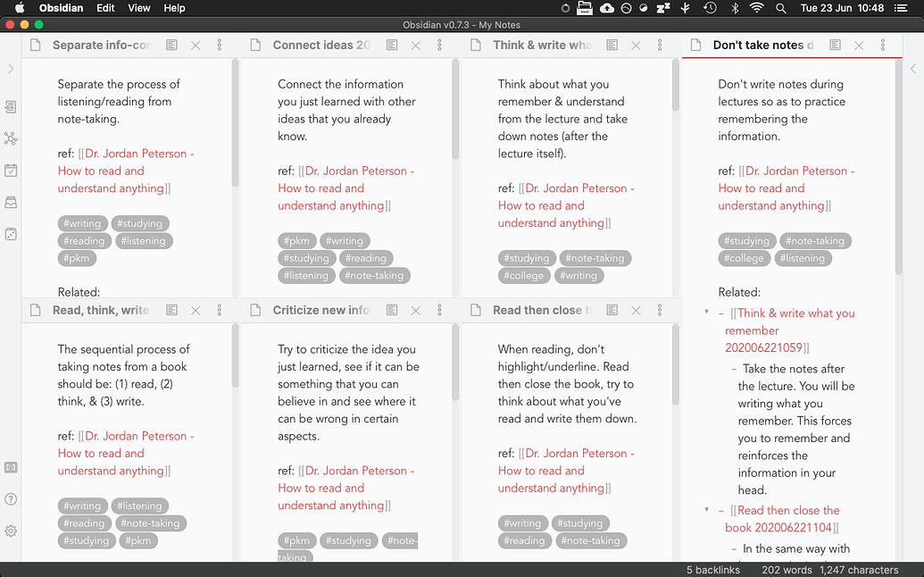Click the '#pkm' tag in the 'Separate info' note
This screenshot has width=924, height=577.
pyautogui.click(x=77, y=257)
